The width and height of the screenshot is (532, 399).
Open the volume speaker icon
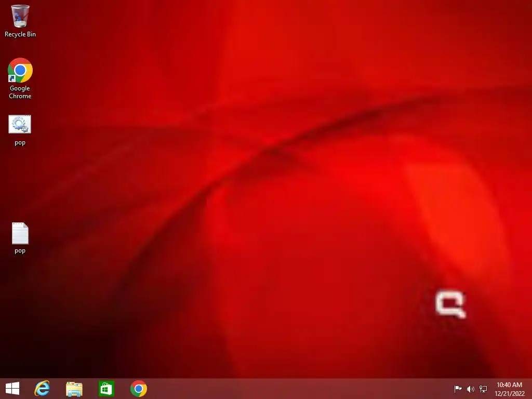[470, 389]
